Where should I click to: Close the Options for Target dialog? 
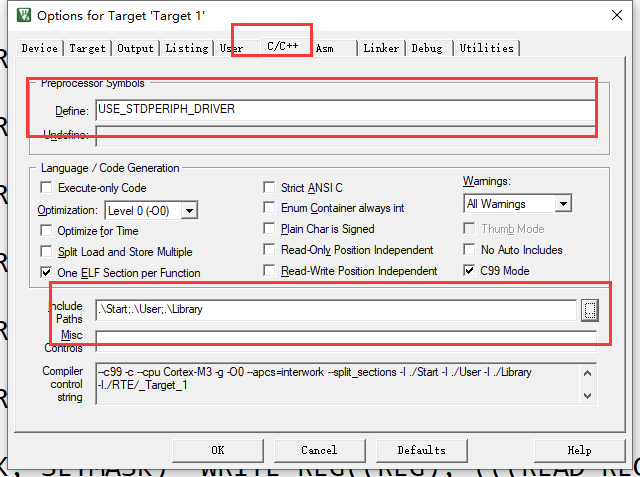(617, 15)
